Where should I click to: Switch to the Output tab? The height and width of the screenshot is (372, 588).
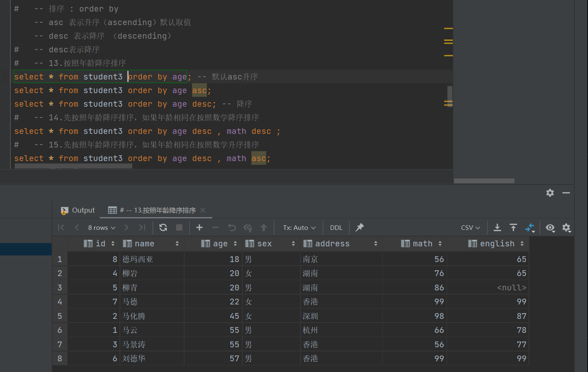[78, 211]
